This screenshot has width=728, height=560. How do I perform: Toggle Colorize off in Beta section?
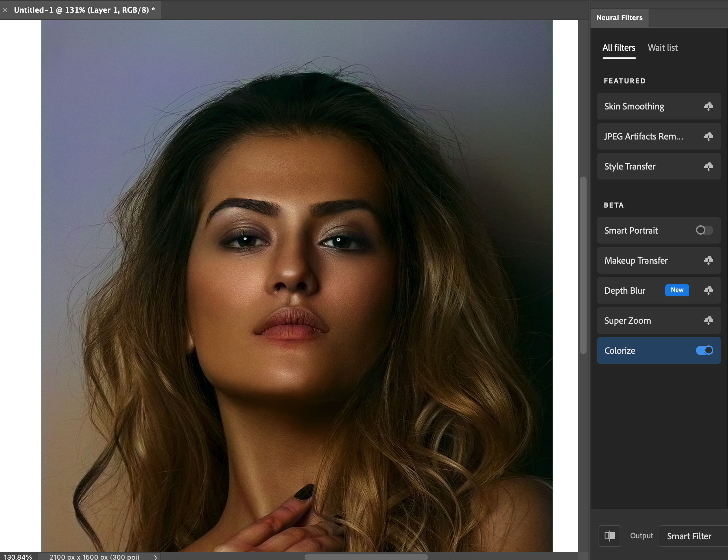704,350
